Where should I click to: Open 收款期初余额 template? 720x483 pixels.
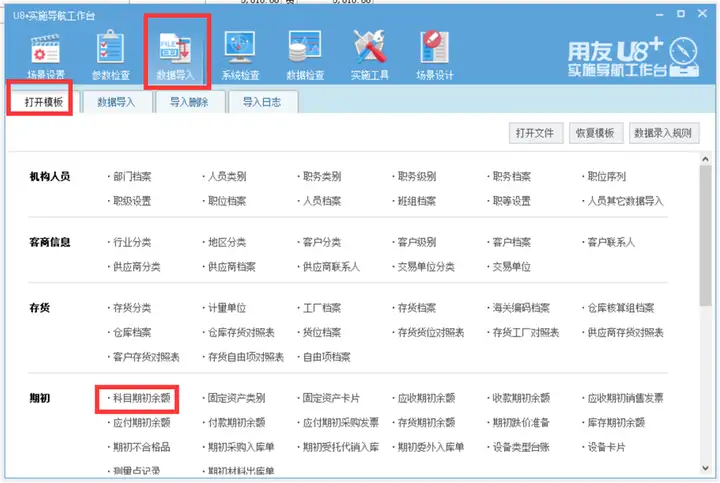pos(521,398)
